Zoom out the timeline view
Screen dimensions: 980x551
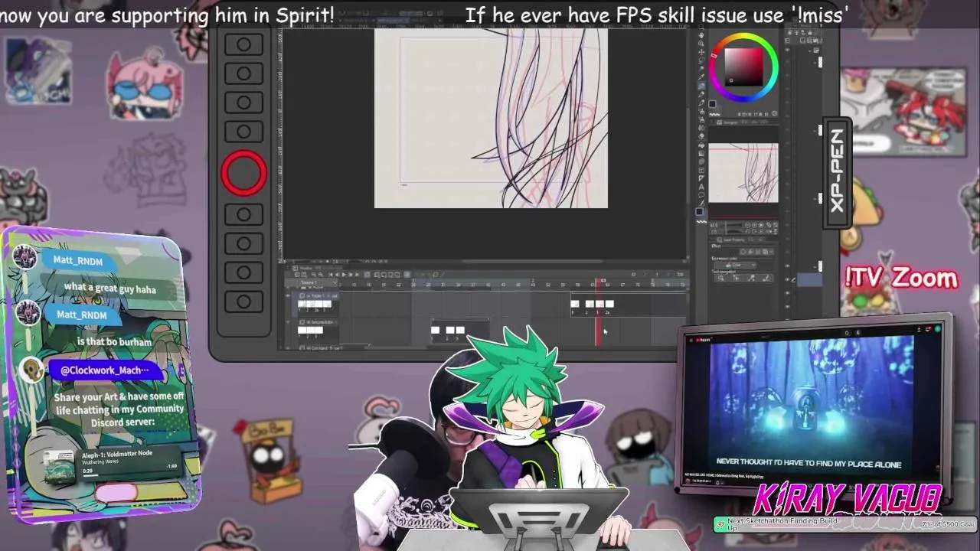[314, 275]
